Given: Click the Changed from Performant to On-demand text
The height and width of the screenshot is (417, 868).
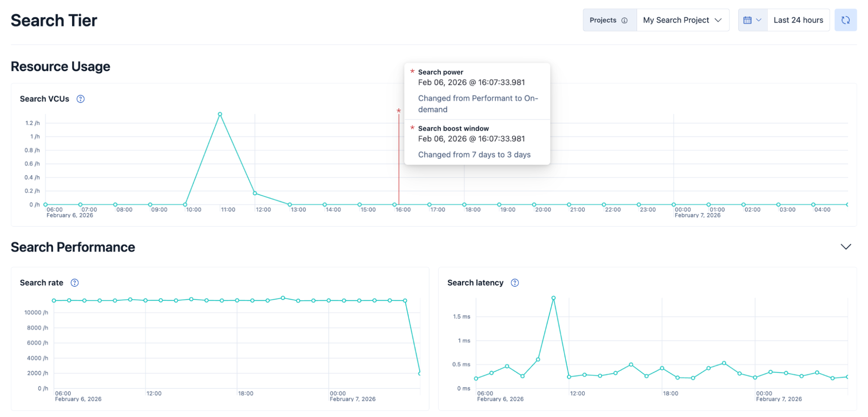Looking at the screenshot, I should tap(478, 104).
